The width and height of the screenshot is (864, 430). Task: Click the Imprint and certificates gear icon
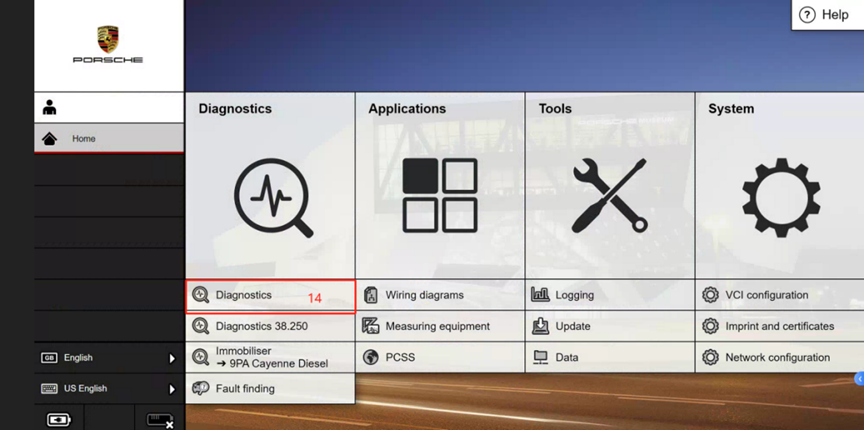[710, 326]
